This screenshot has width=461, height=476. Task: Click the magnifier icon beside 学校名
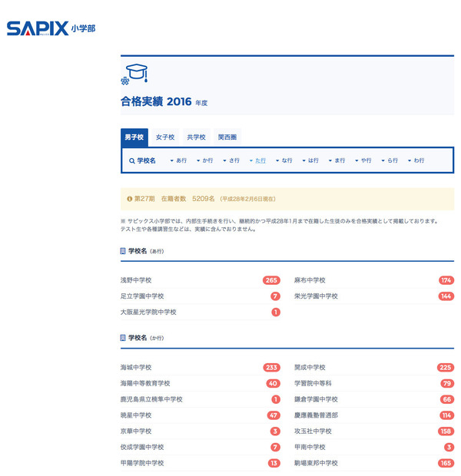(x=132, y=161)
